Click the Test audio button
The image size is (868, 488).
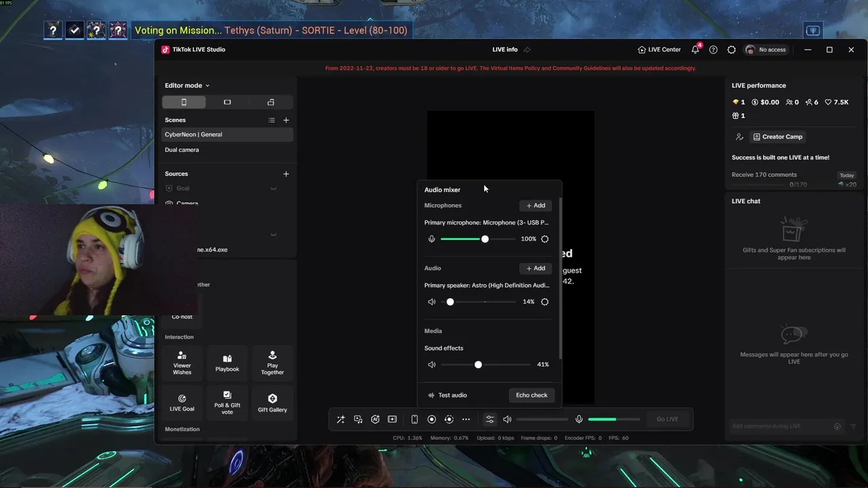click(448, 395)
